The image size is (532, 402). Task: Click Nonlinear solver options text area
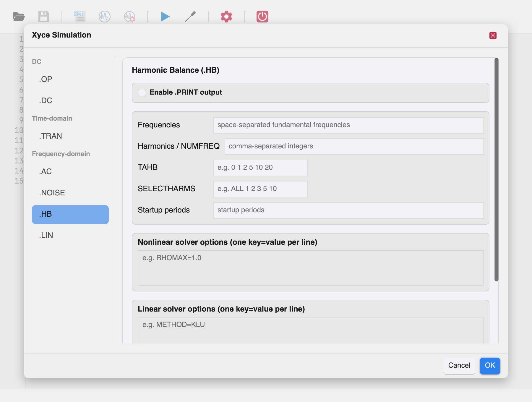click(x=310, y=268)
